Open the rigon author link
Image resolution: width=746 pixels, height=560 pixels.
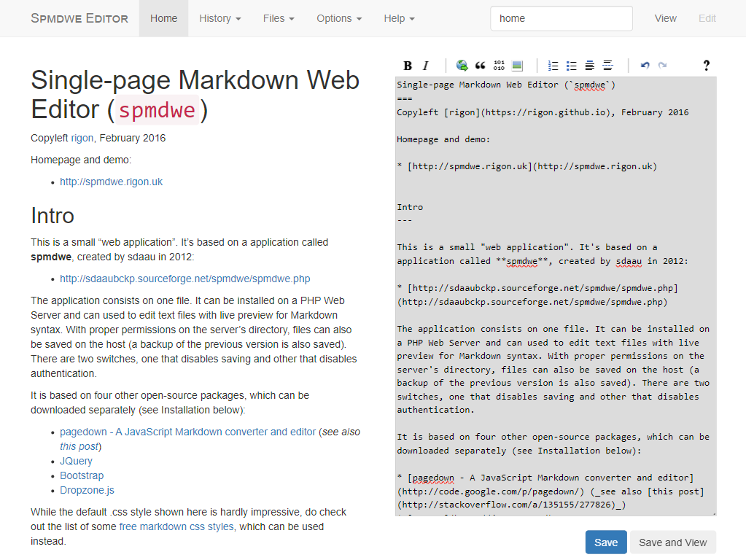pos(82,138)
